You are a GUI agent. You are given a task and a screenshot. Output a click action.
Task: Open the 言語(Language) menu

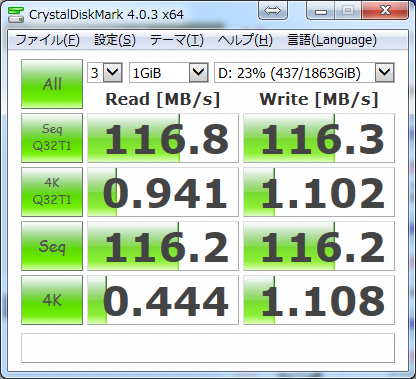pyautogui.click(x=332, y=40)
